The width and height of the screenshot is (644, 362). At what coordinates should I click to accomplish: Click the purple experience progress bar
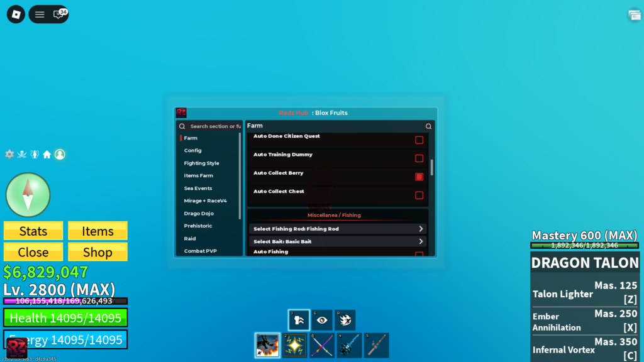65,301
